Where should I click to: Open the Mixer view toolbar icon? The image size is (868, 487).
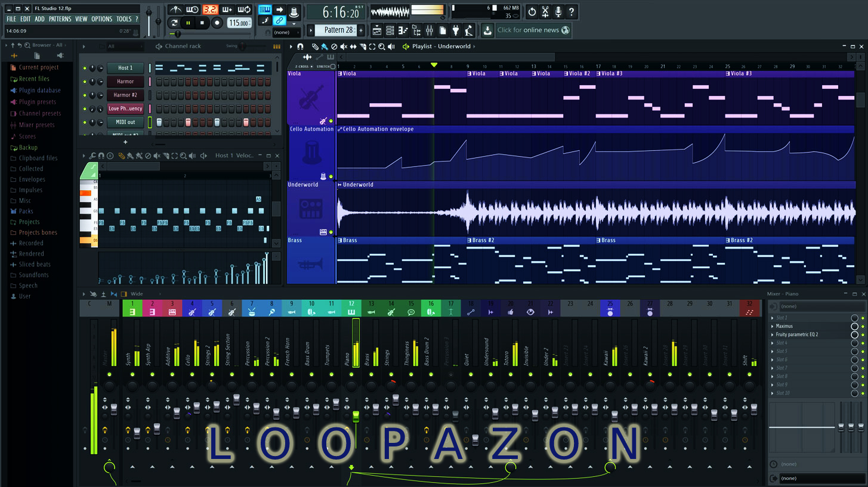429,30
